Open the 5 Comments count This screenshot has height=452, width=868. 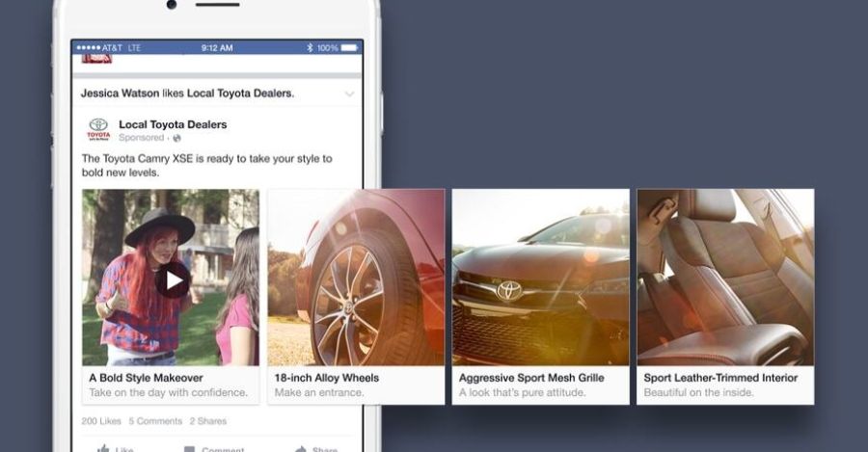click(x=155, y=421)
